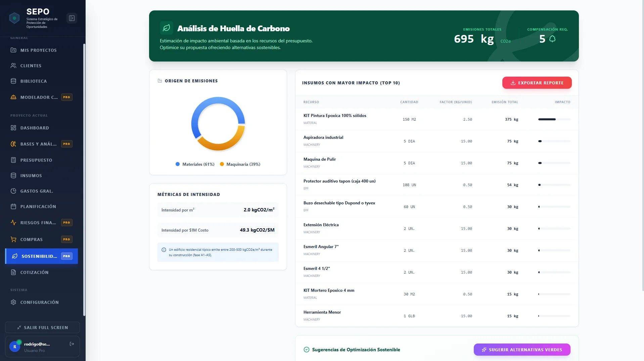Toggle Maquinaria in the donut chart legend
644x361 pixels.
(x=240, y=164)
